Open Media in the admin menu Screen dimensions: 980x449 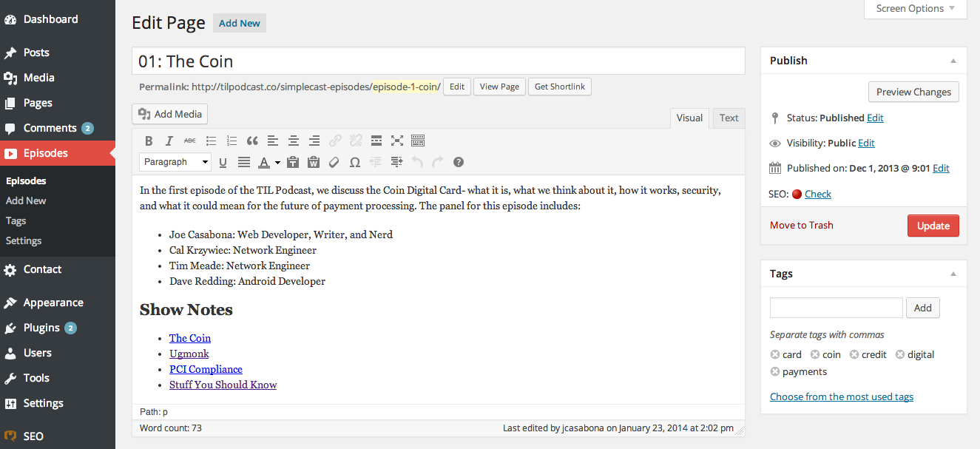[58, 78]
